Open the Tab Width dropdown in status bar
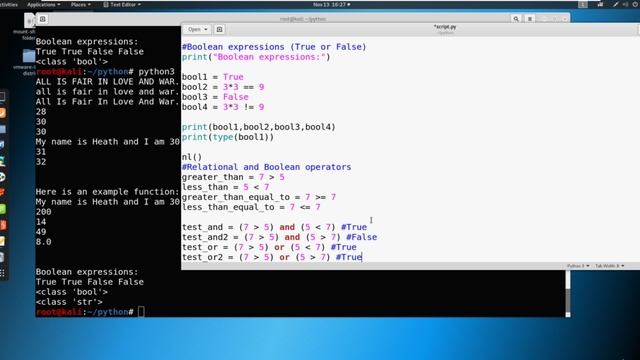The width and height of the screenshot is (640, 360). click(609, 266)
